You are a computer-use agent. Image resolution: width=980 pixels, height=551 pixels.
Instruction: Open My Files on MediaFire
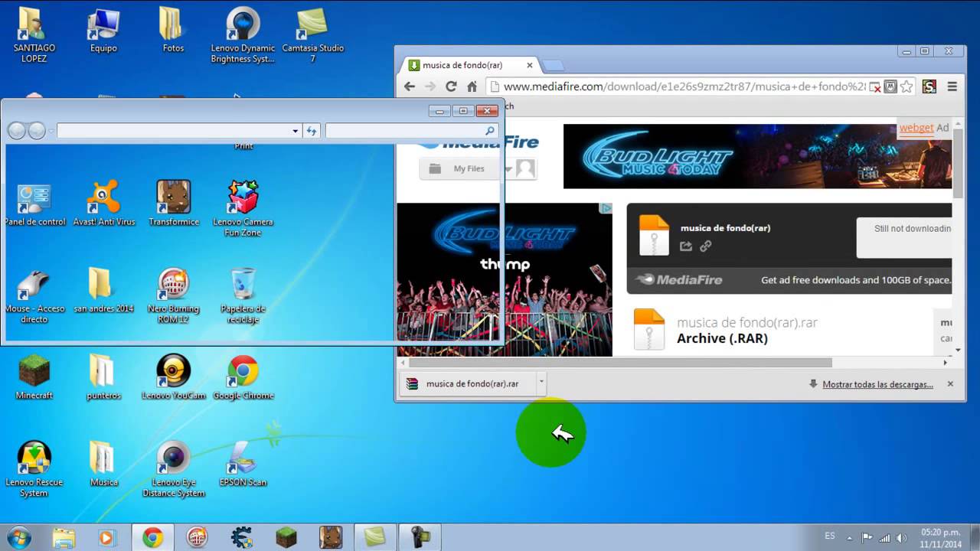[458, 168]
